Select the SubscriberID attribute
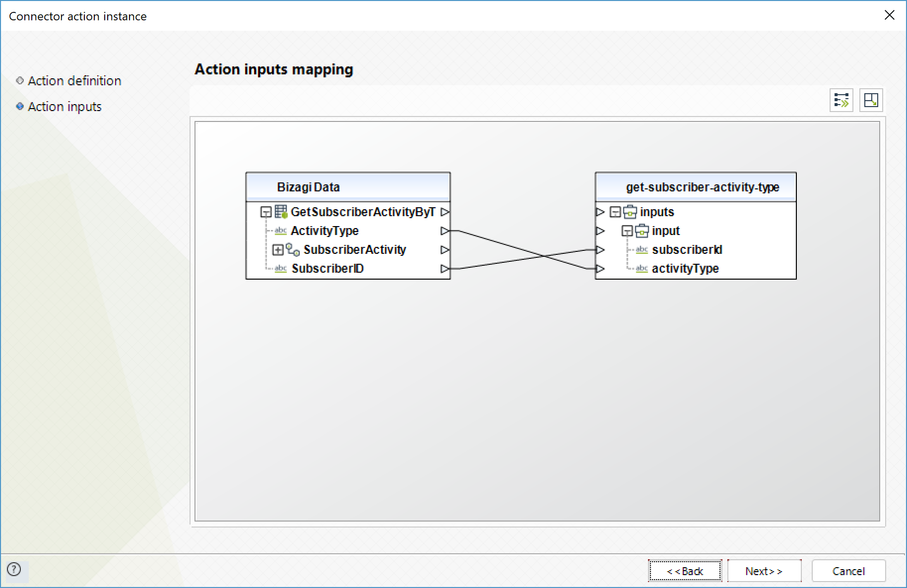The image size is (907, 588). click(x=327, y=269)
